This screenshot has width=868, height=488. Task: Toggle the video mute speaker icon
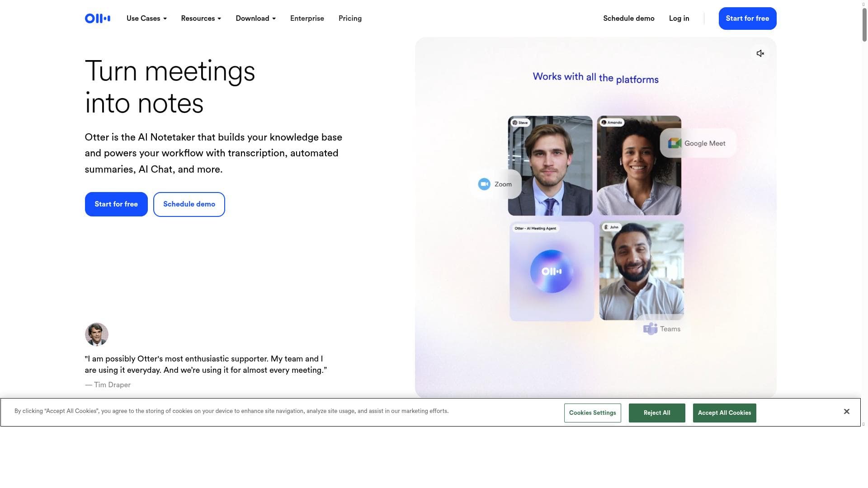[x=760, y=53]
